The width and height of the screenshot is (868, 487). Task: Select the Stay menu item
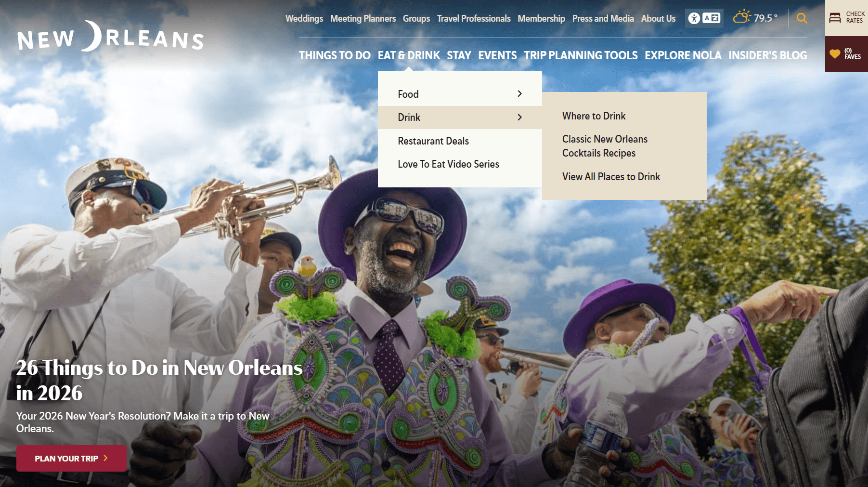459,55
